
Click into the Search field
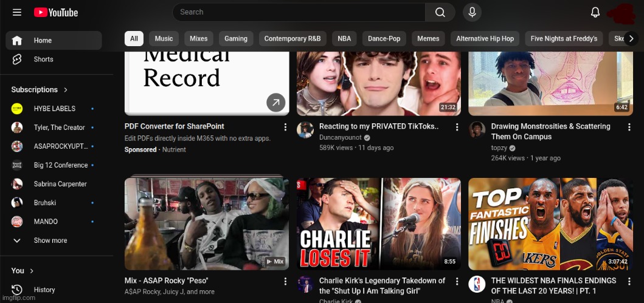click(x=298, y=12)
